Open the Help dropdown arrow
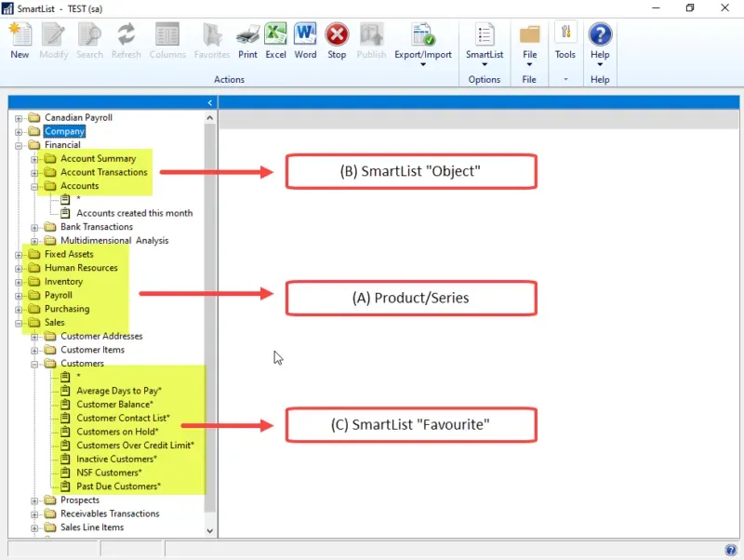The height and width of the screenshot is (560, 744). point(600,64)
